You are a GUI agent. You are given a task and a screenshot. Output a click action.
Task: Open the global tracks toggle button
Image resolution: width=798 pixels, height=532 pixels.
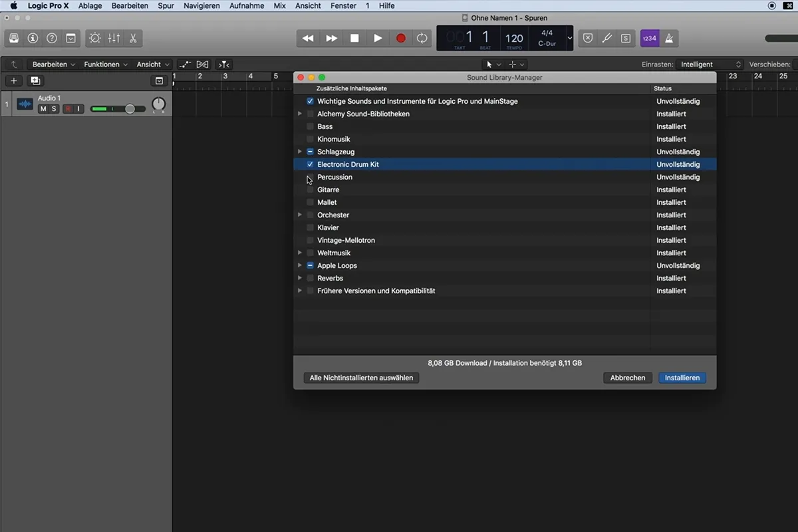(x=159, y=80)
